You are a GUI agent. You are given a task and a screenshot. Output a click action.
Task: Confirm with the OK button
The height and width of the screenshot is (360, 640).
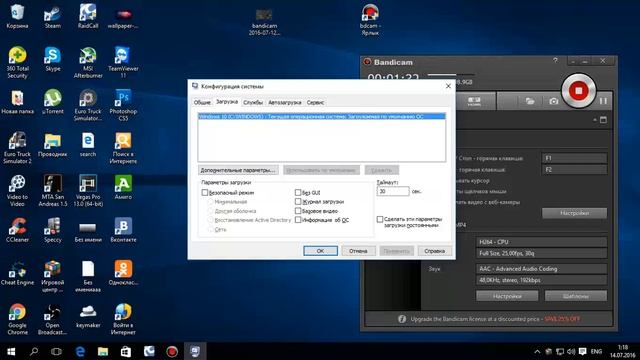pyautogui.click(x=320, y=251)
